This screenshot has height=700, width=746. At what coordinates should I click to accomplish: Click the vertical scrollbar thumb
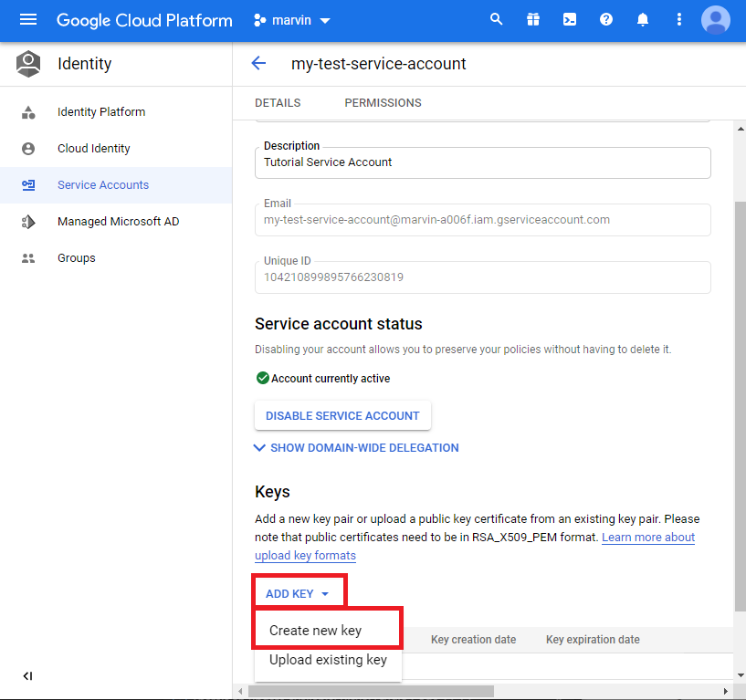pos(740,407)
